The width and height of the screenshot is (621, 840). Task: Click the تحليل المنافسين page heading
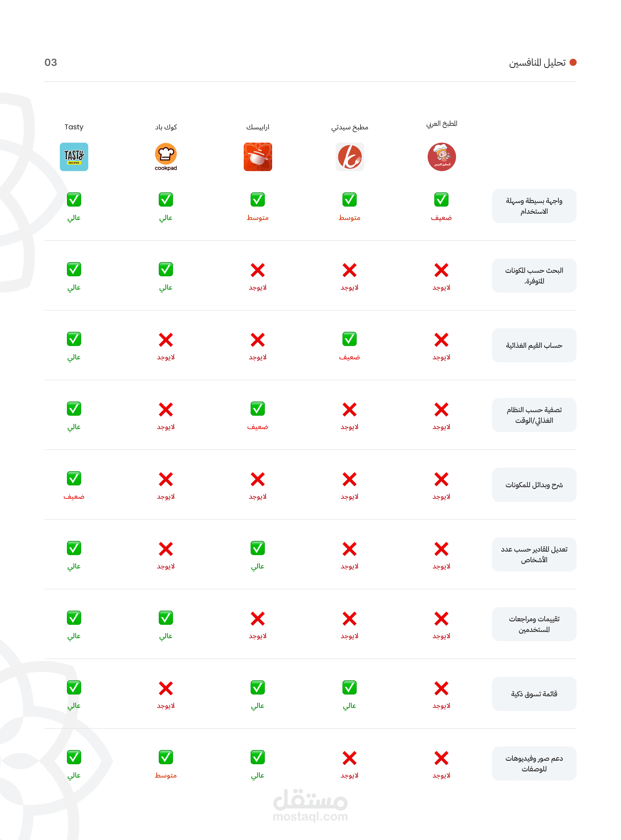pos(537,63)
